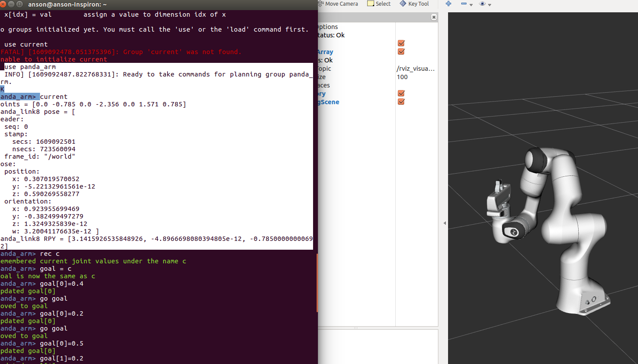The width and height of the screenshot is (638, 364).
Task: Toggle the MarkerArray display checkbox
Action: 401,51
